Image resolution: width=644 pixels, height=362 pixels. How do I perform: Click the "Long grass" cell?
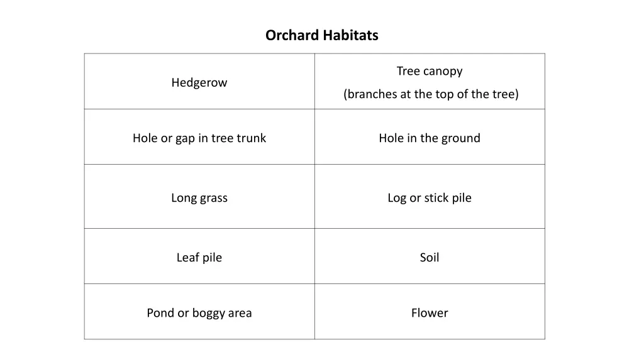[199, 198]
